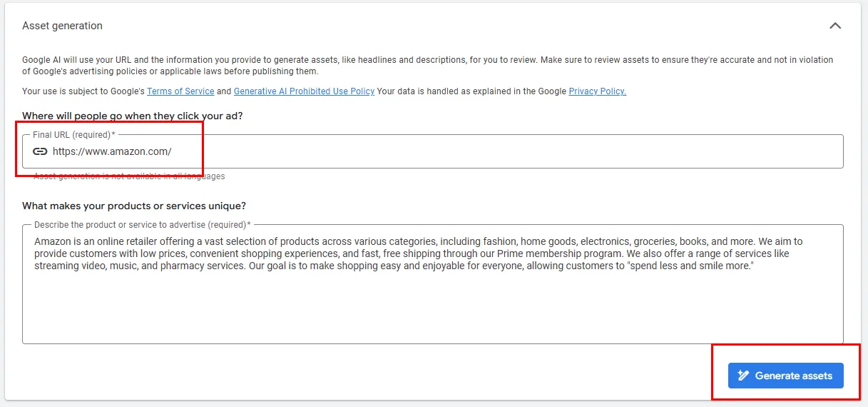Click empty space at right of Final URL field

[x=571, y=151]
